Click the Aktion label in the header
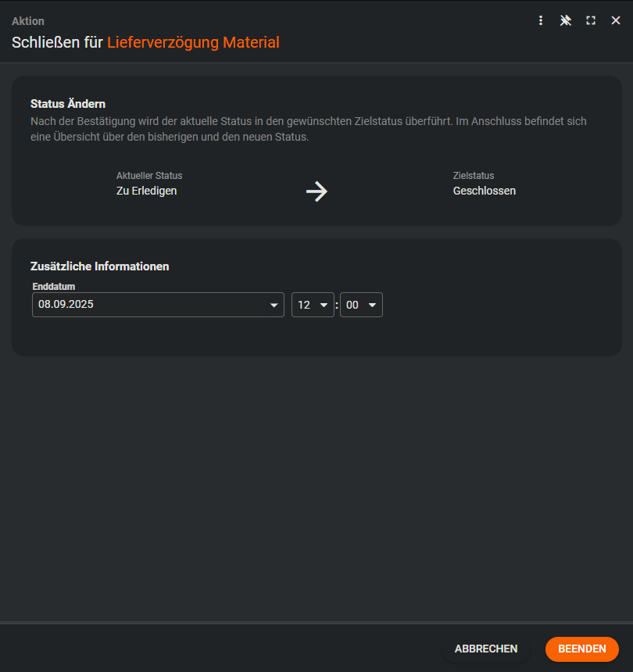 [x=28, y=21]
